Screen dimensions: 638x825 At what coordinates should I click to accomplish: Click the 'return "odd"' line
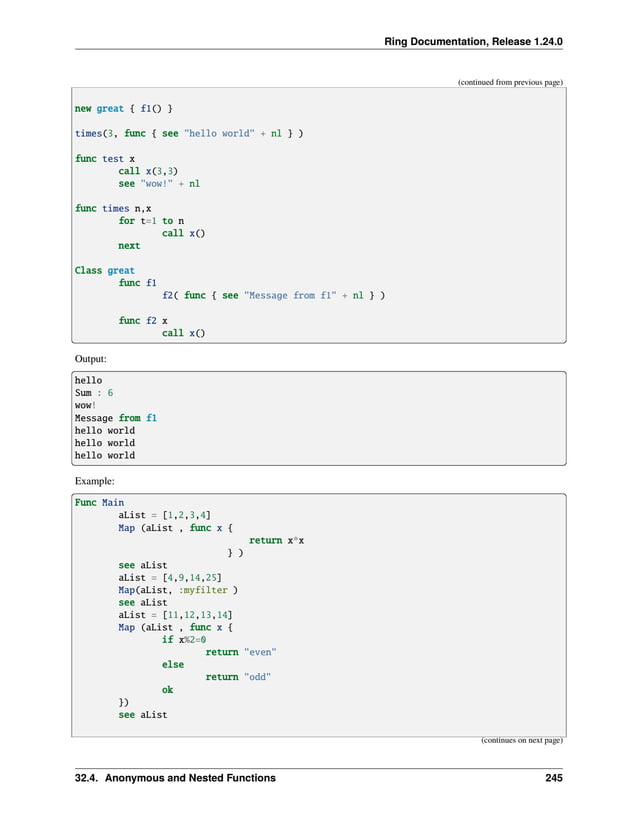pyautogui.click(x=238, y=677)
